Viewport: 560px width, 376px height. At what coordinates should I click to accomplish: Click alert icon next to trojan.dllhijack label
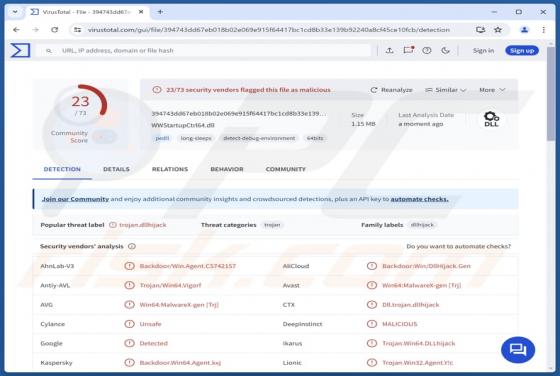coord(113,225)
